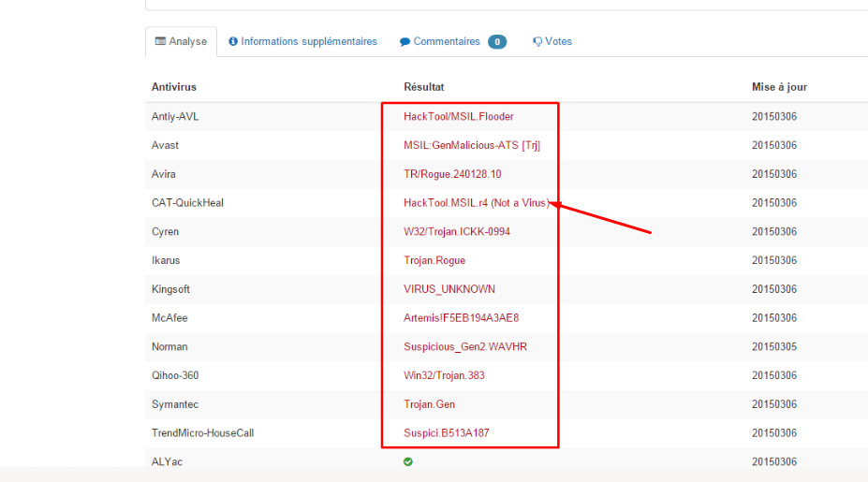The image size is (868, 482).
Task: Click the TR/Rogue.240128.10 result
Action: coord(452,174)
